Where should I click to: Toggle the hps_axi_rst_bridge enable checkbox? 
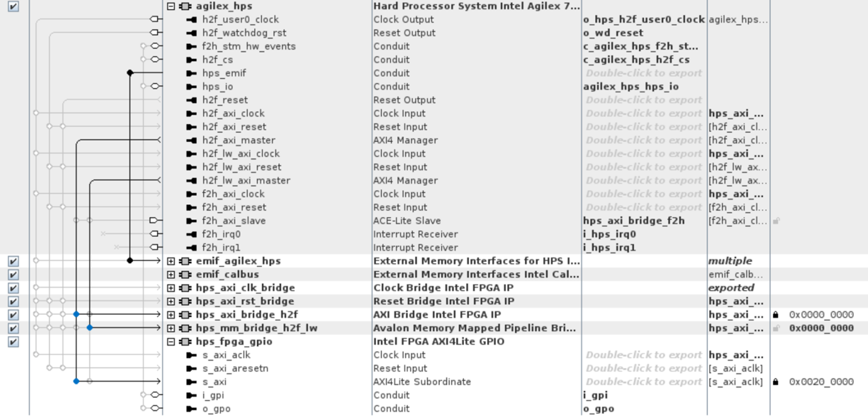coord(13,302)
